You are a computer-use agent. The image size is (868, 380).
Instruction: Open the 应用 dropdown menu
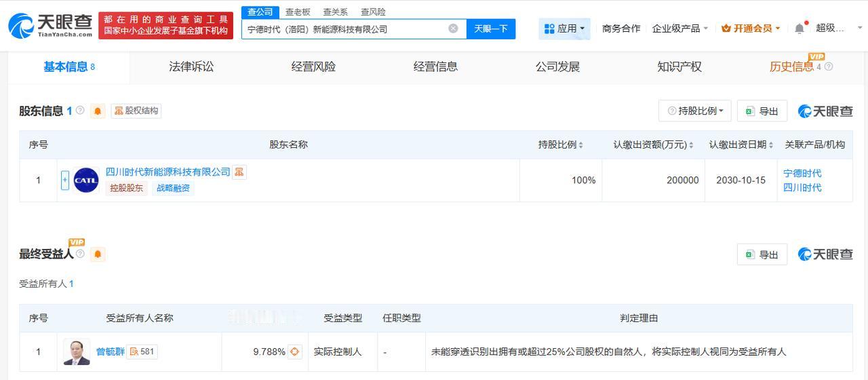pyautogui.click(x=565, y=28)
